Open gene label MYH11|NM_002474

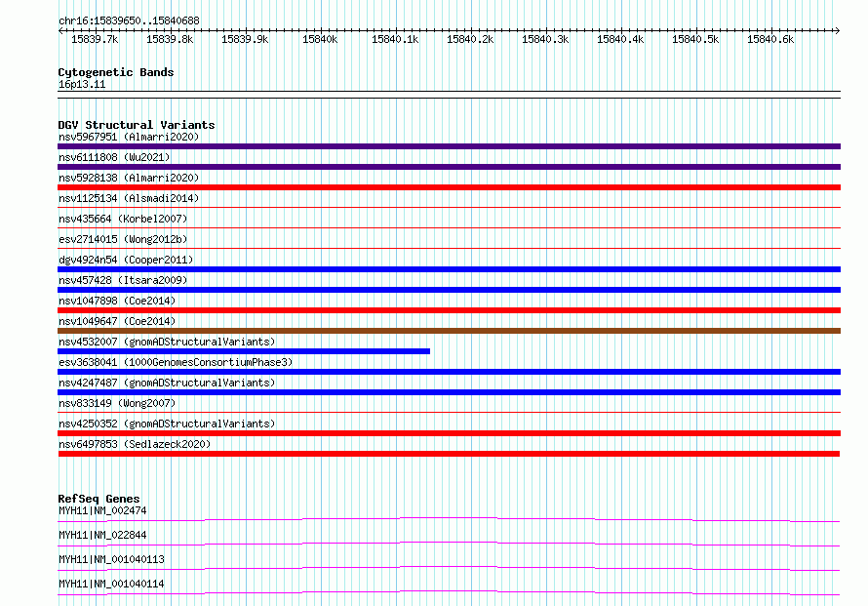(x=102, y=510)
